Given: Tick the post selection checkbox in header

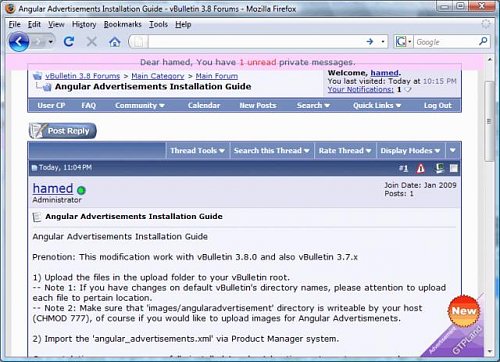Looking at the screenshot, I should pos(453,168).
